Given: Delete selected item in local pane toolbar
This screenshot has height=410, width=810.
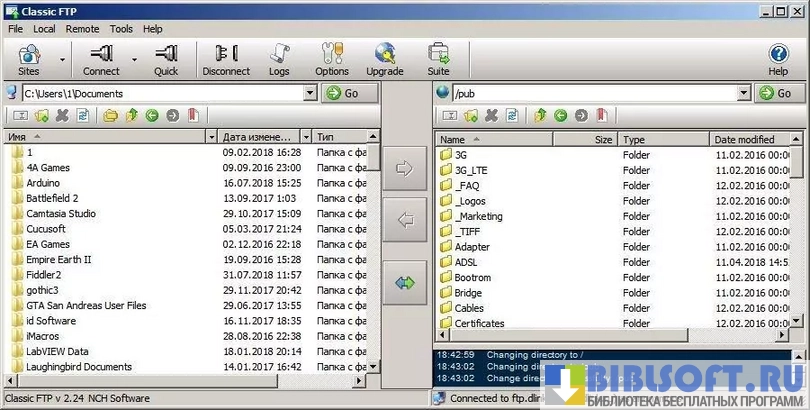Looking at the screenshot, I should tap(62, 115).
